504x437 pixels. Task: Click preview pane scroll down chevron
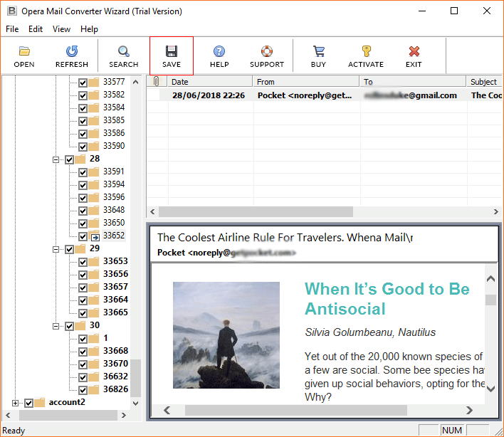[490, 389]
